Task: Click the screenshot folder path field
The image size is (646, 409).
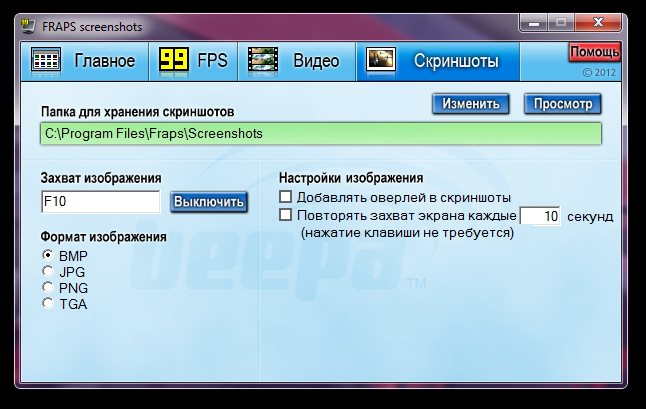Action: pyautogui.click(x=321, y=133)
